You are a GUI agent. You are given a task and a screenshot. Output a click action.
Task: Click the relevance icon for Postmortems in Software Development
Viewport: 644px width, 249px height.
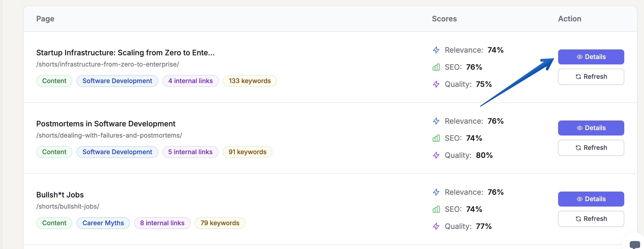pos(436,121)
